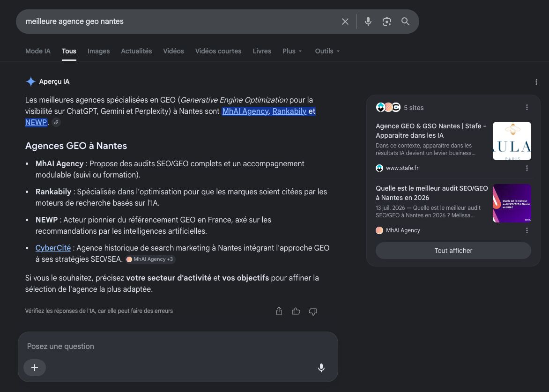The width and height of the screenshot is (549, 392).
Task: Expand the Plus dropdown menu
Action: click(292, 51)
